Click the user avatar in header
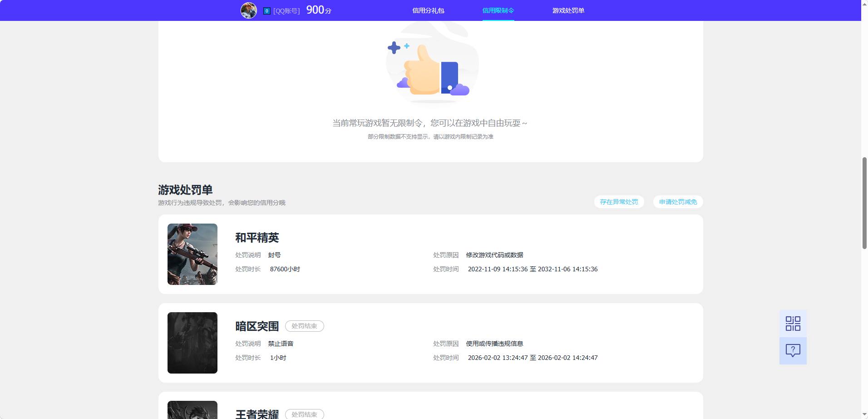The image size is (868, 419). pos(248,10)
